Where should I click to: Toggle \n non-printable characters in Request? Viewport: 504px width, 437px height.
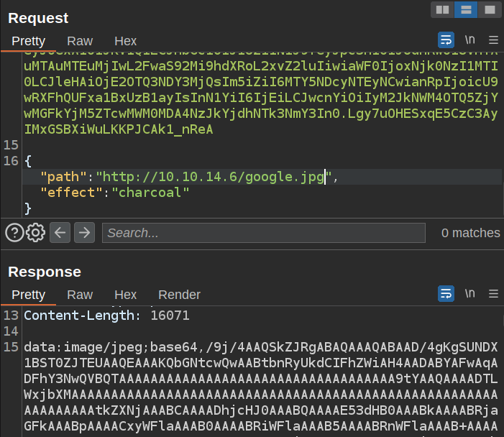469,40
